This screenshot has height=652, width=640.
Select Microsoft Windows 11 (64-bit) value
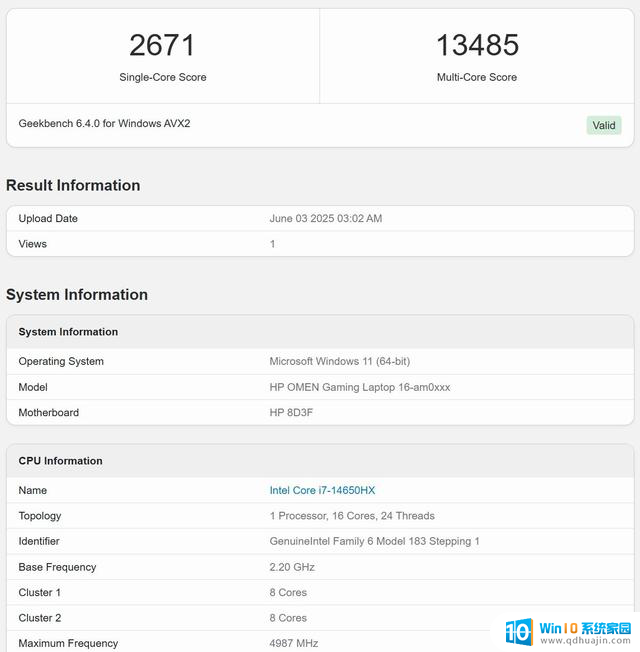tap(340, 361)
